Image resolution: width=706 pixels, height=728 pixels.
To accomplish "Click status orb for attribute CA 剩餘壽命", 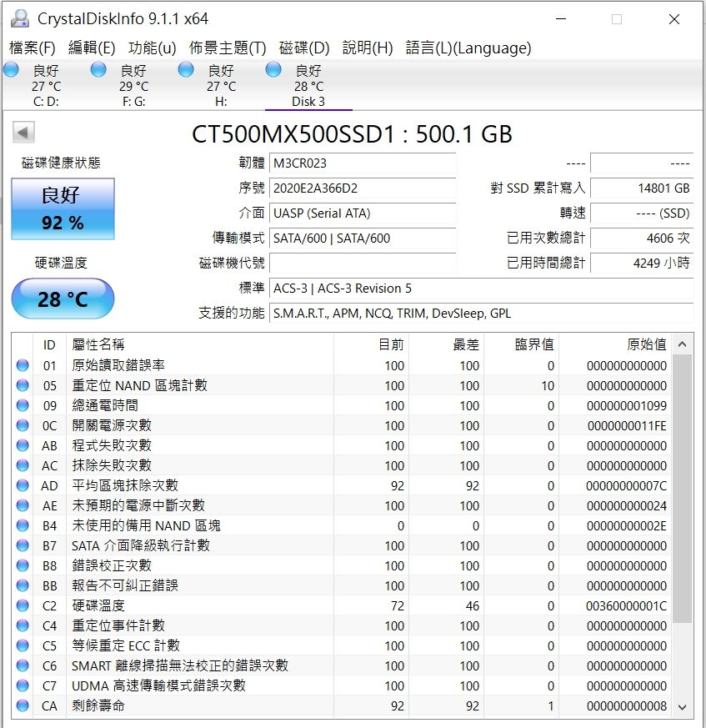I will click(x=23, y=705).
